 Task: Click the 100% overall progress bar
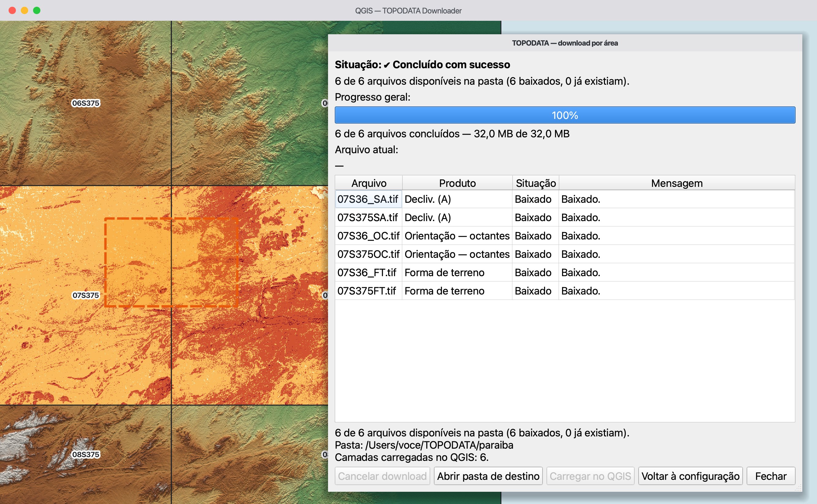pyautogui.click(x=565, y=115)
